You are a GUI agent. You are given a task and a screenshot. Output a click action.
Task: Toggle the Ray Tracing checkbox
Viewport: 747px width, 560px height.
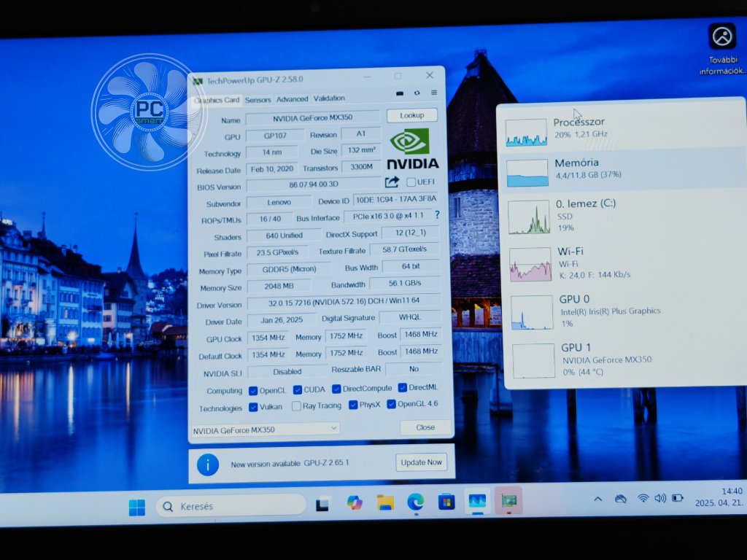pos(296,406)
